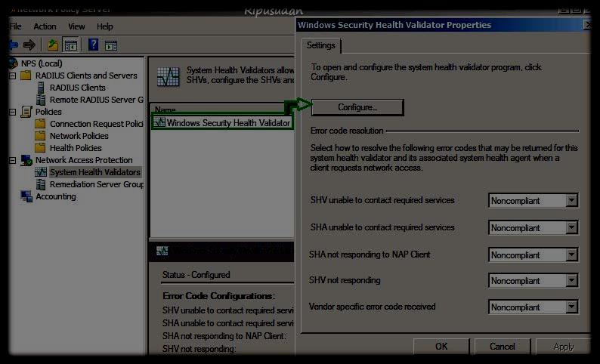Select Connection Request Policies tree item
Screen dimensions: 600x364
[x=97, y=124]
